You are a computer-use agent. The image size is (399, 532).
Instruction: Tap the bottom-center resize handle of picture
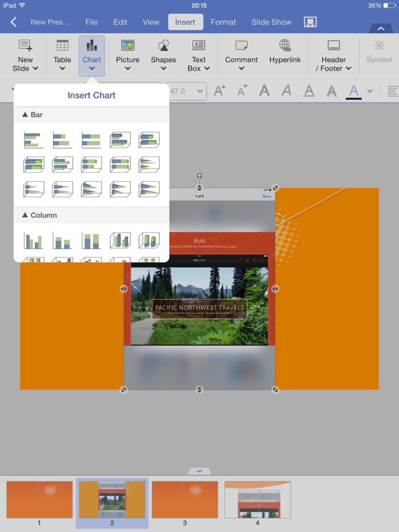point(199,390)
